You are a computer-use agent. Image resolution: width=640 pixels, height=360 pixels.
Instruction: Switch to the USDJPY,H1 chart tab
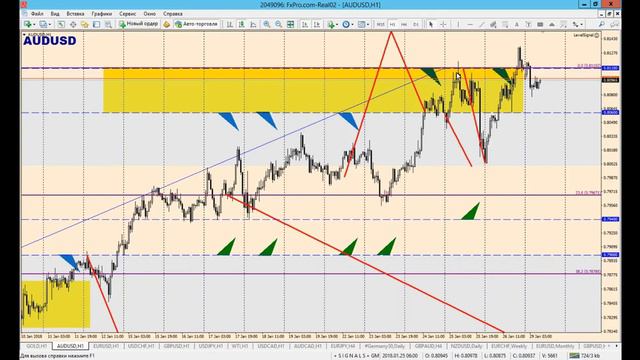pyautogui.click(x=211, y=346)
